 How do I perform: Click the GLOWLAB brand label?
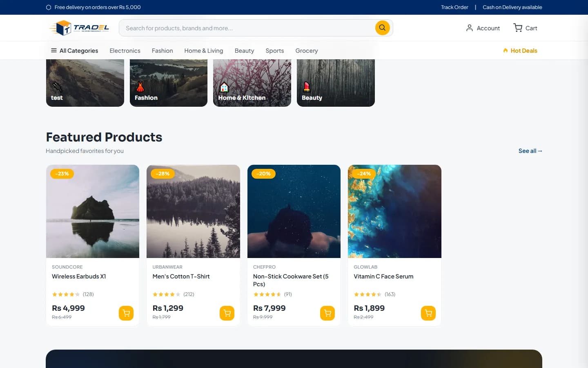point(365,267)
